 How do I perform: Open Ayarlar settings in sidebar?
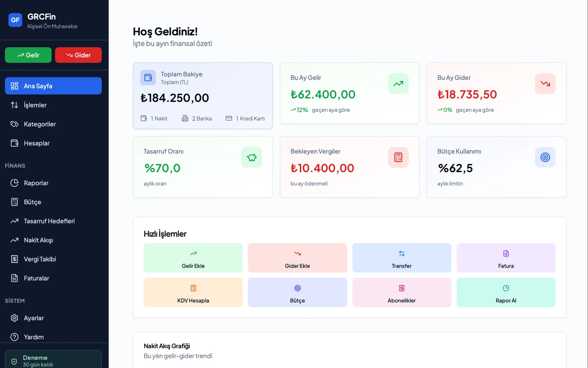(x=53, y=318)
